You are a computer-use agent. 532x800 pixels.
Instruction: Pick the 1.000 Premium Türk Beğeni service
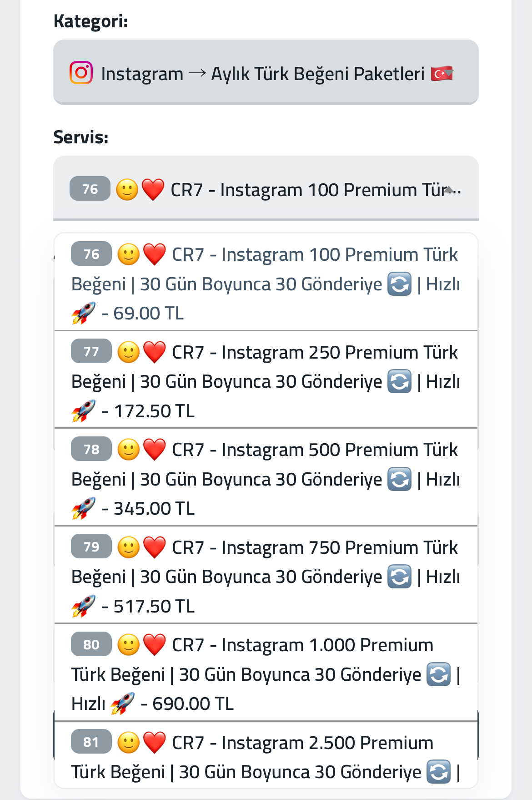point(266,673)
